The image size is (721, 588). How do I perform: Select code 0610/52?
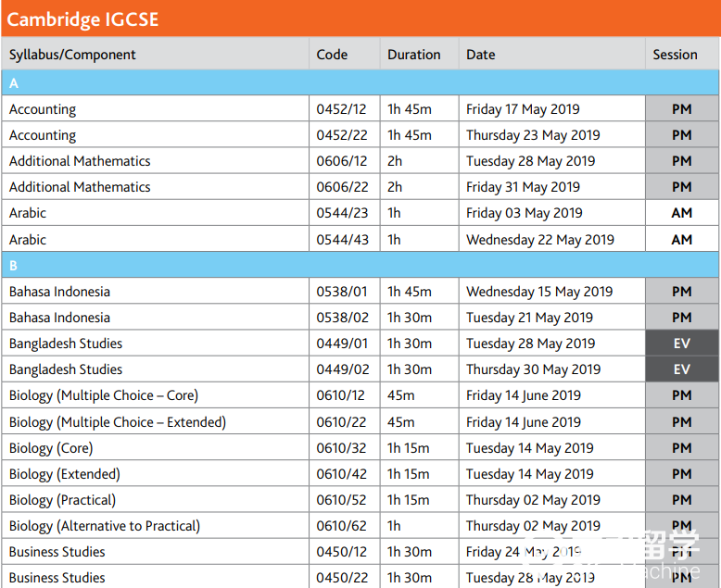coord(341,500)
